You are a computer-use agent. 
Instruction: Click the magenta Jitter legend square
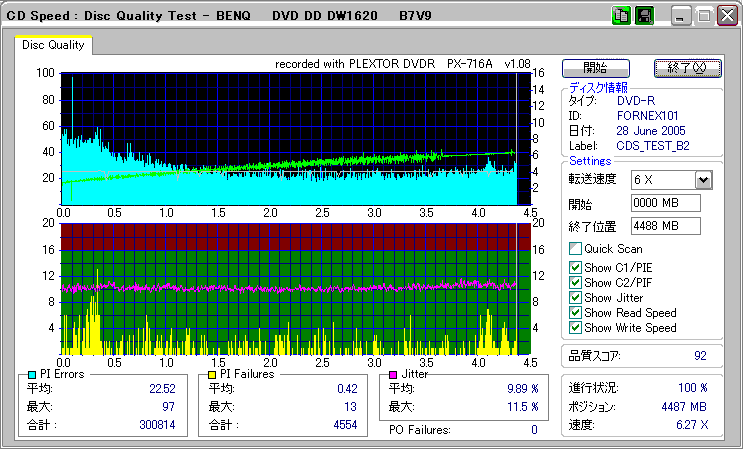click(394, 374)
